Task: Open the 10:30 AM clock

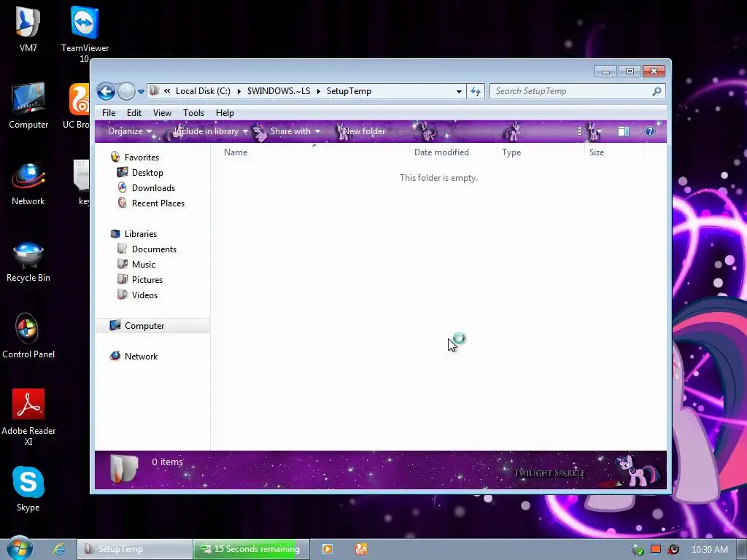Action: pyautogui.click(x=709, y=550)
